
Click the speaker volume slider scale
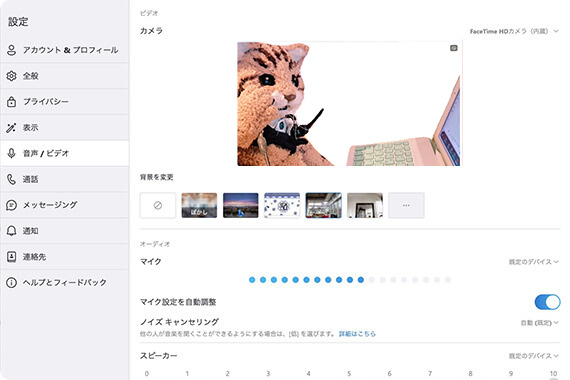click(x=350, y=374)
